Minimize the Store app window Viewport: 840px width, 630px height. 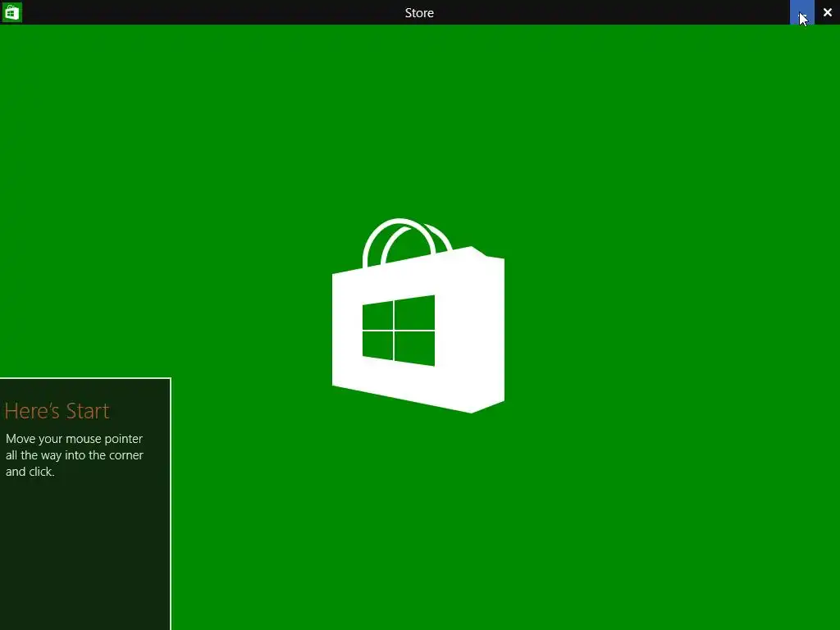(x=802, y=12)
